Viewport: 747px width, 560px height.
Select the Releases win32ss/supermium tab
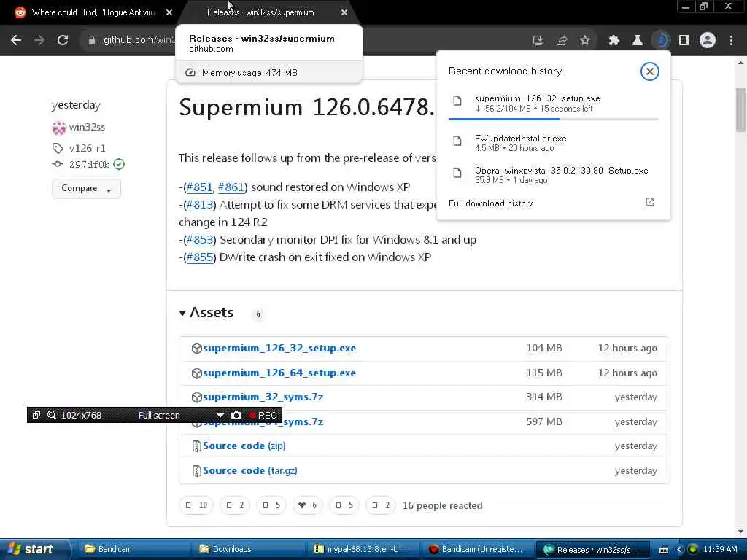(x=267, y=13)
